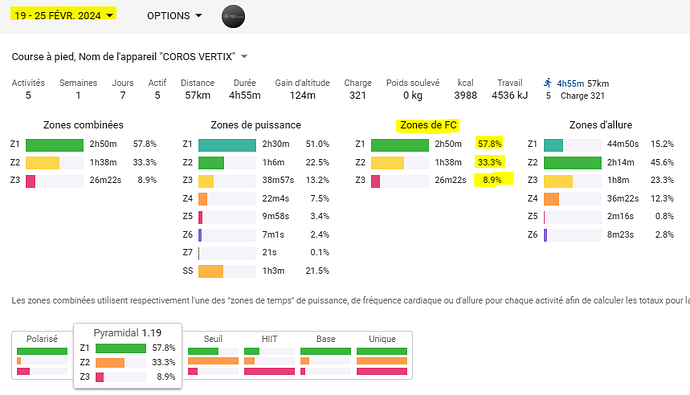
Task: Click the orange SS bar in power zones
Action: [211, 271]
